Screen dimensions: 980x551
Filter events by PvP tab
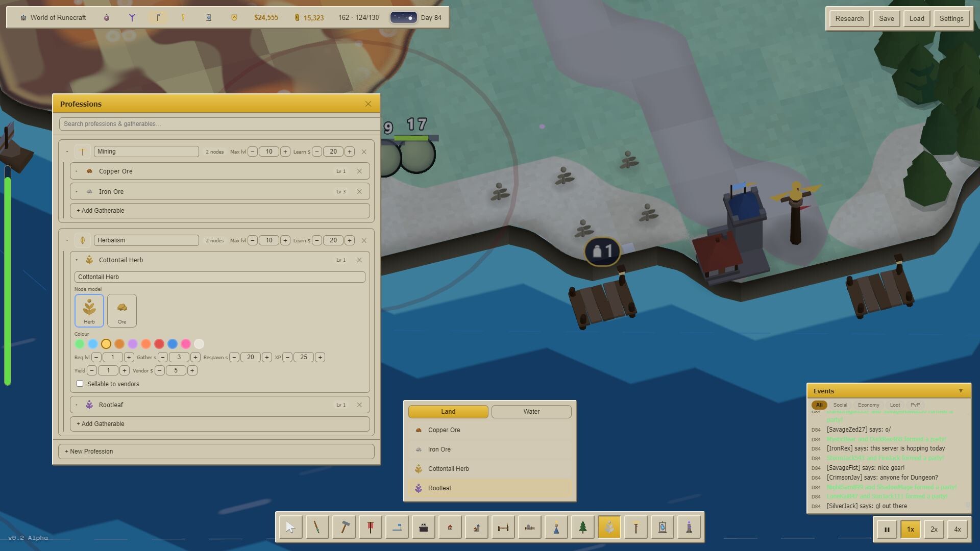click(x=915, y=405)
